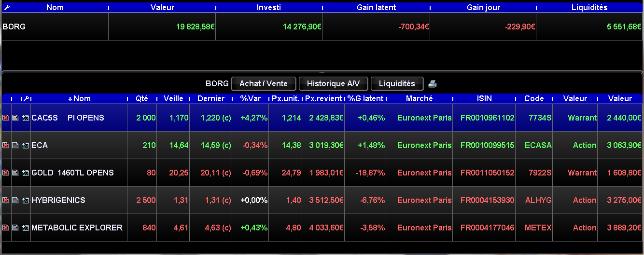This screenshot has height=255, width=644.
Task: Select the HYBRIGENICS name cell
Action: tap(79, 200)
